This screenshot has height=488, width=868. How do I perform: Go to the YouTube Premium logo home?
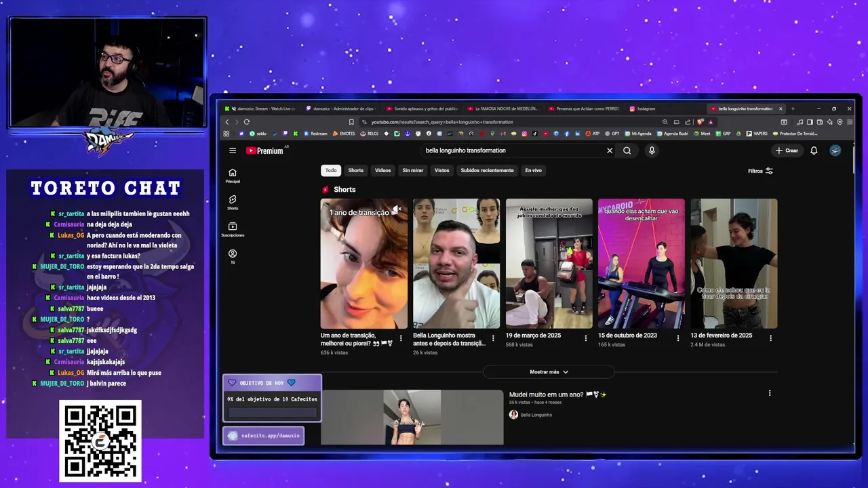tap(264, 150)
